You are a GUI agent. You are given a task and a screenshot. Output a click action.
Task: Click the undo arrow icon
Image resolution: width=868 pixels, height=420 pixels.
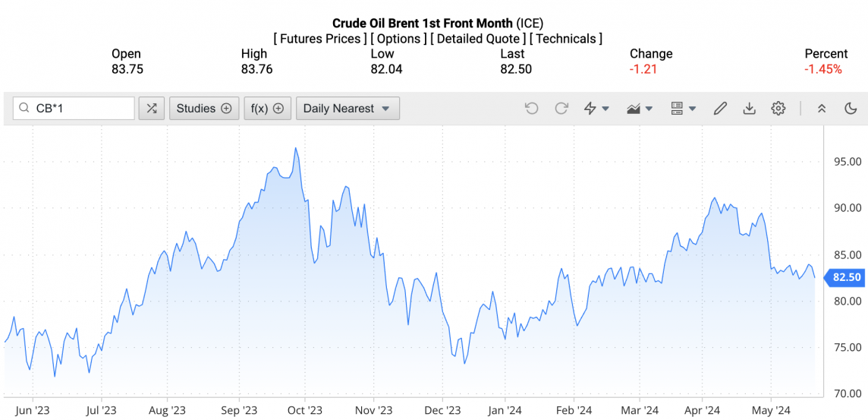click(531, 109)
